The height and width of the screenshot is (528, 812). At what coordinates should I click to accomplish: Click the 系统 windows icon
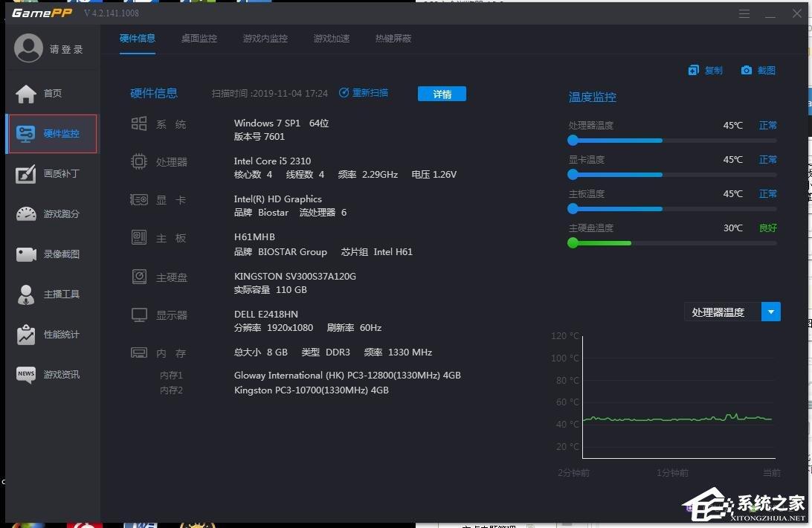[x=139, y=123]
